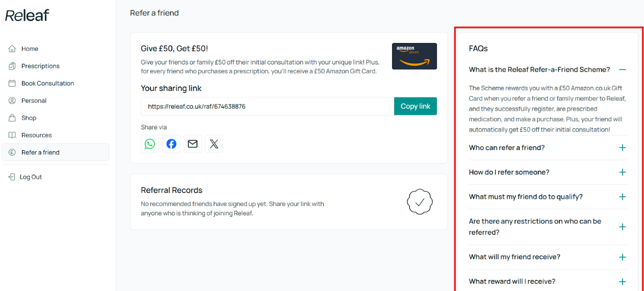The image size is (644, 291).
Task: Click the Releaf logo
Action: tap(27, 15)
